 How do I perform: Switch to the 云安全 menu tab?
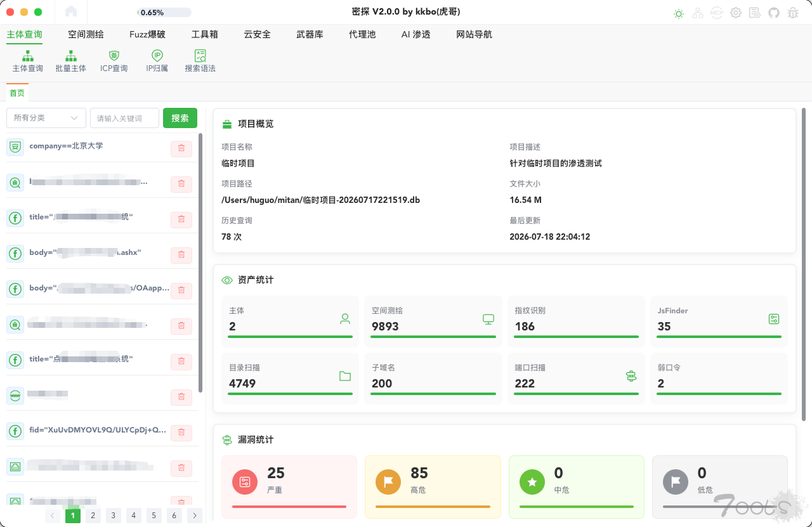[258, 34]
